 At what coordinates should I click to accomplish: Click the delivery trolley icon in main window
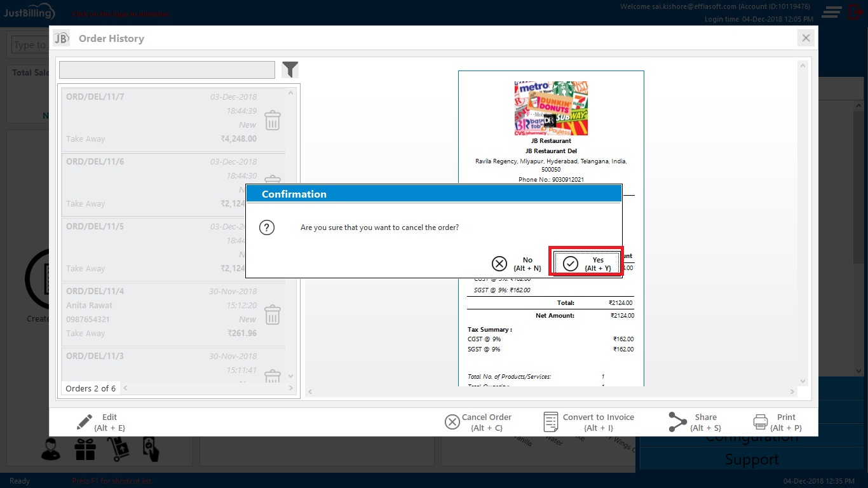click(x=118, y=451)
